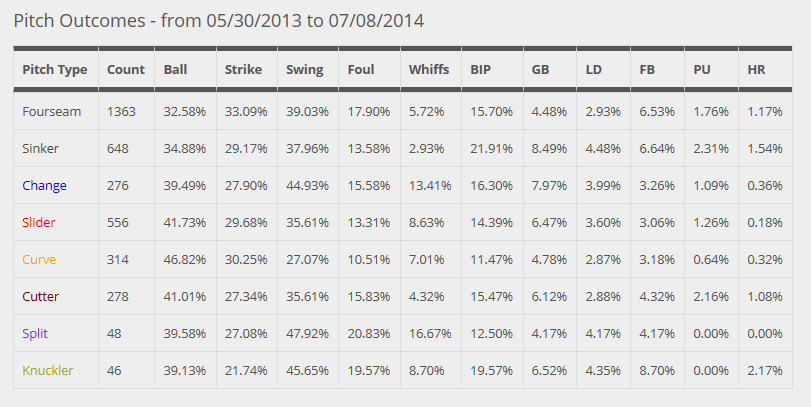Select the purple Split link
Screen dimensions: 811x407
coord(35,334)
